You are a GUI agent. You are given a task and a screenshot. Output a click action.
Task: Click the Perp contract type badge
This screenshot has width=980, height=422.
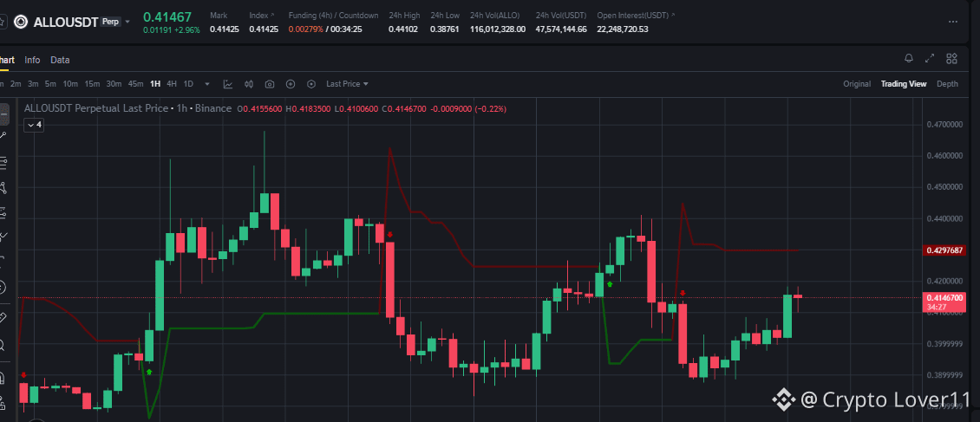click(111, 22)
